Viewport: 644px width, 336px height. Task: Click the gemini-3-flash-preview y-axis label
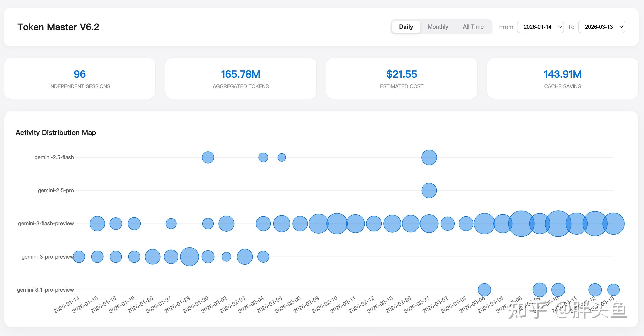tap(46, 223)
